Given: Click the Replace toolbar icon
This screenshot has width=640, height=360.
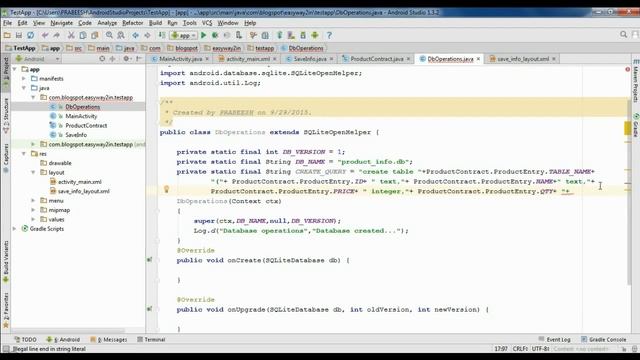Looking at the screenshot, I should coord(121,36).
